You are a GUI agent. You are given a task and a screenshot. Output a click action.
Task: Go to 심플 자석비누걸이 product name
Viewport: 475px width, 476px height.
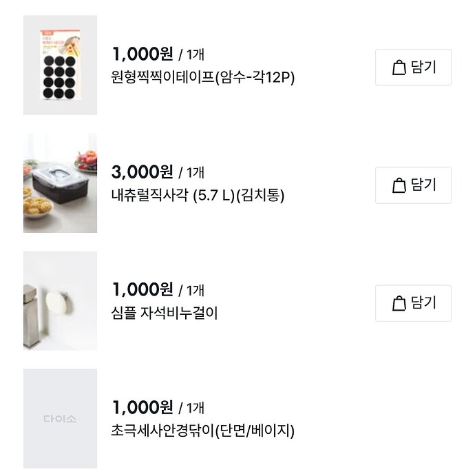click(x=164, y=313)
